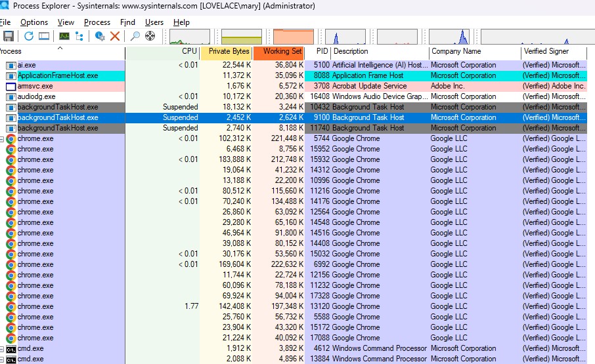The image size is (595, 364).
Task: Open the Help menu
Action: click(x=181, y=22)
